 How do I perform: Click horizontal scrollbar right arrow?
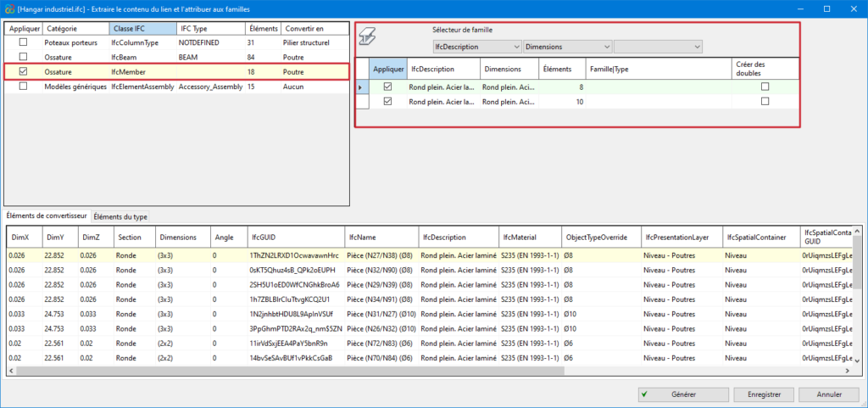(848, 371)
